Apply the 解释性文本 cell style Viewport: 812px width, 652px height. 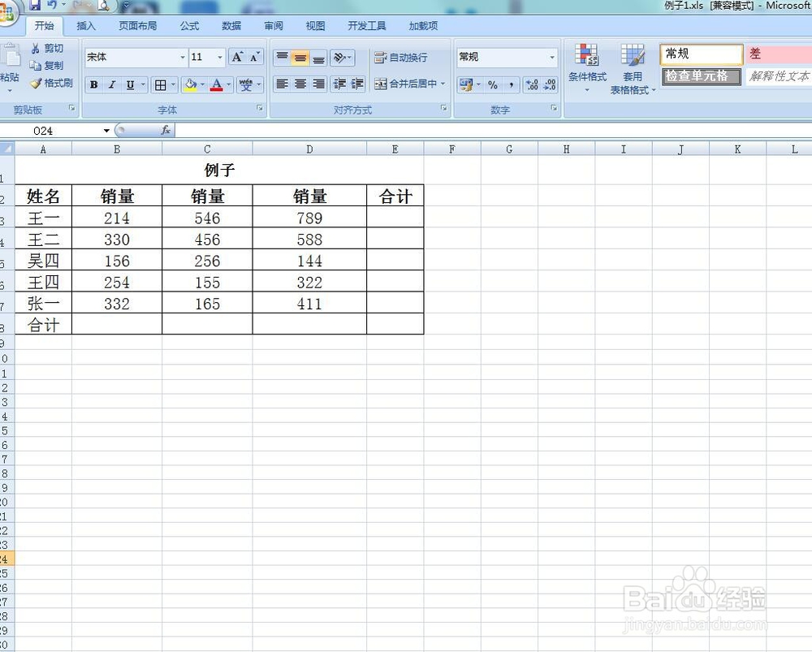(779, 76)
